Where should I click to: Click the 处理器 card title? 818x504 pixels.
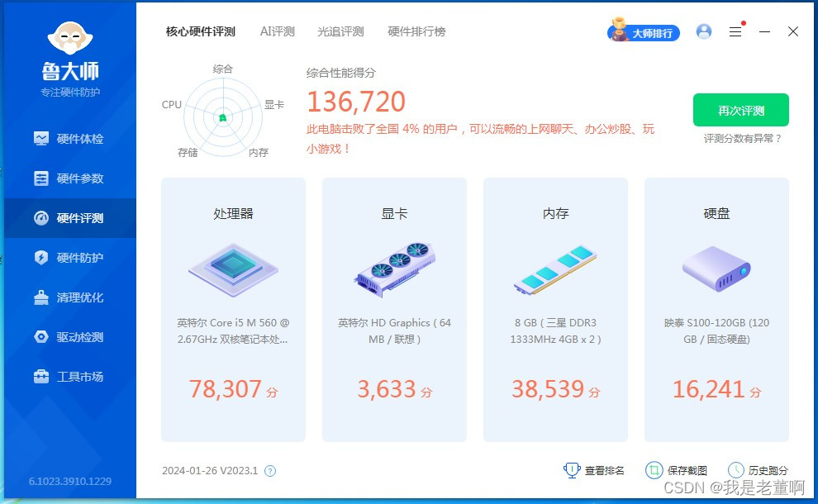click(233, 214)
